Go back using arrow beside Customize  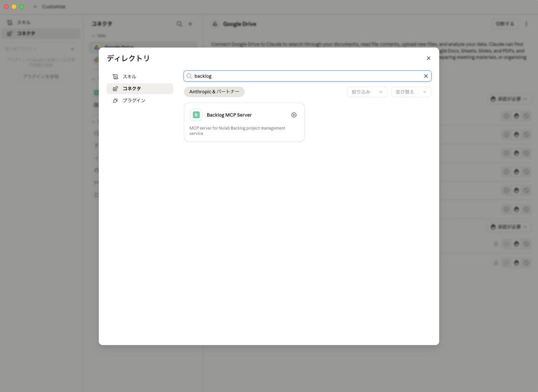(x=35, y=7)
